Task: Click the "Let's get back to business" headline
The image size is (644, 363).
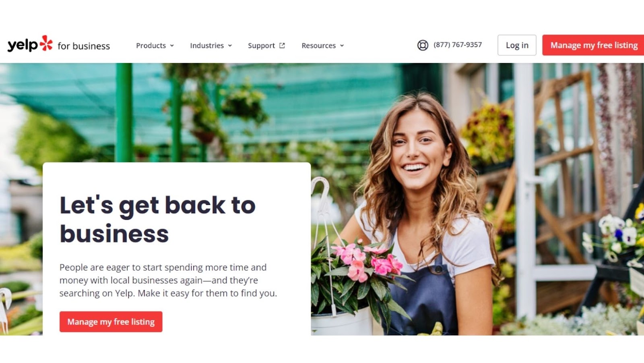Action: pos(157,219)
